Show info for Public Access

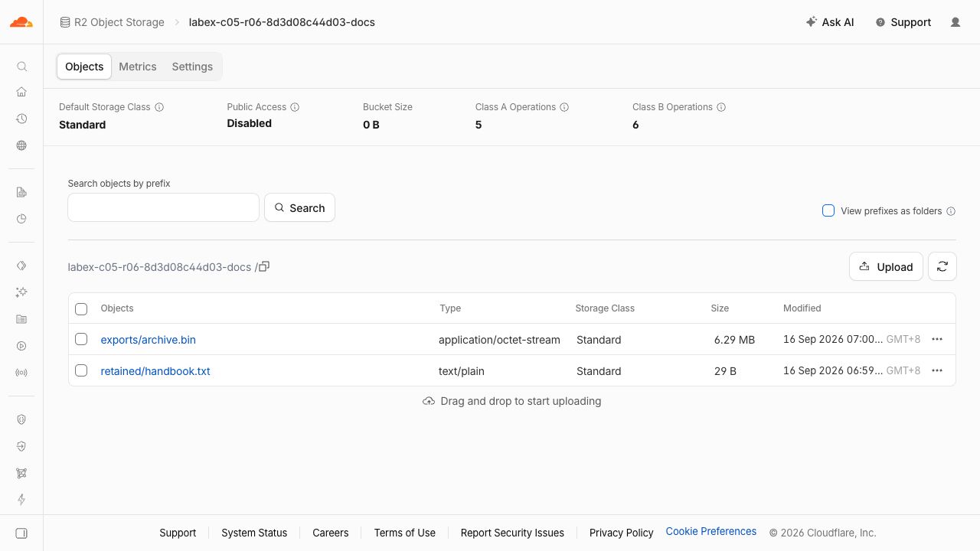tap(295, 107)
